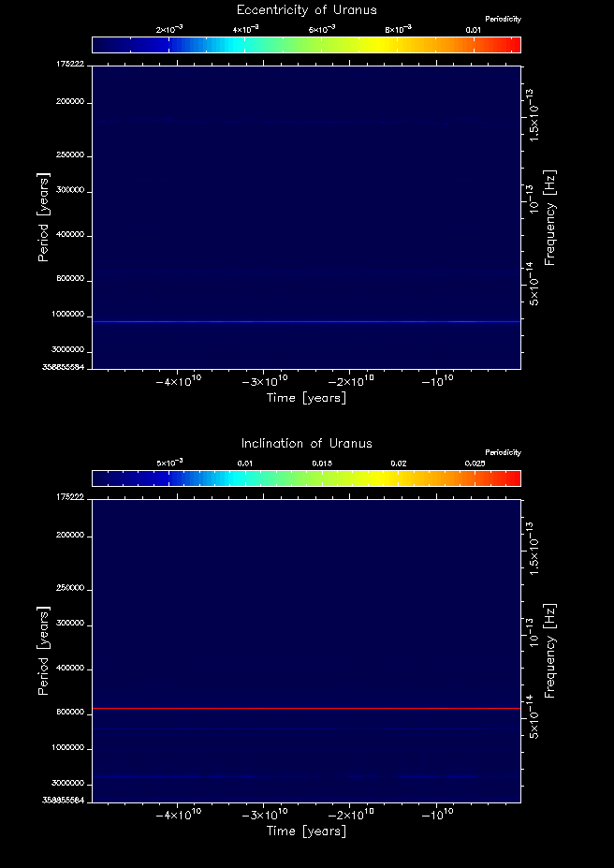This screenshot has height=868, width=614.
Task: Select the blue horizontal line in the eccentricity plot
Action: click(307, 321)
